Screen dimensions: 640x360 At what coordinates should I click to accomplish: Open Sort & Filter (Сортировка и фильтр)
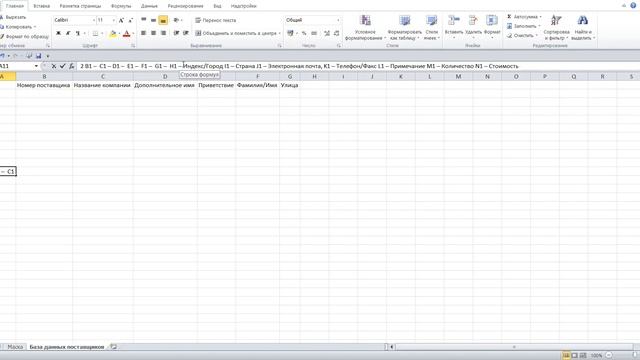pos(556,28)
